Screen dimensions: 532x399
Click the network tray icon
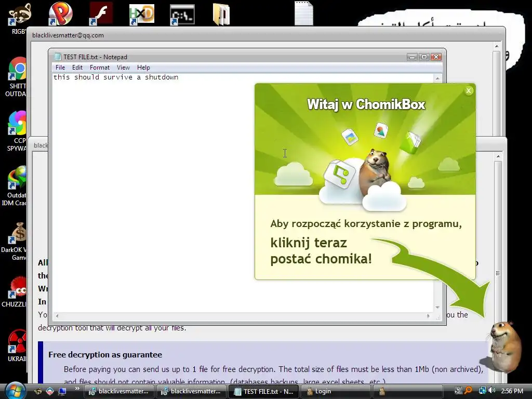(x=482, y=391)
